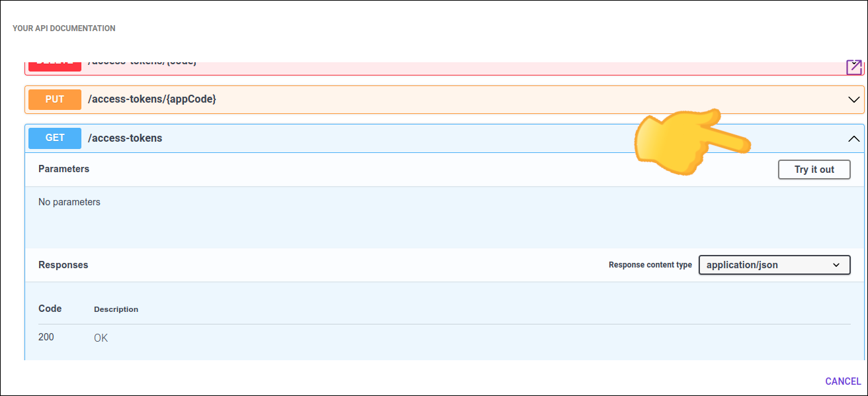The image size is (868, 396).
Task: Select the 200 response code
Action: [x=46, y=337]
